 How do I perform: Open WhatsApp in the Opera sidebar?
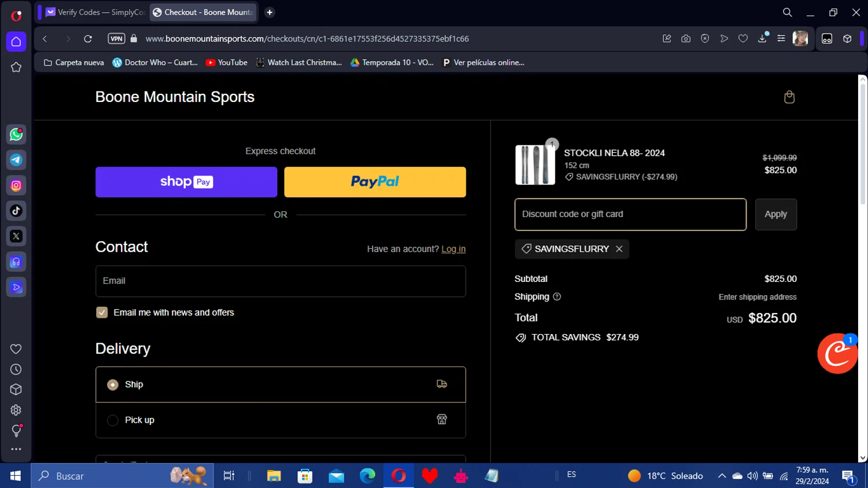(x=16, y=134)
